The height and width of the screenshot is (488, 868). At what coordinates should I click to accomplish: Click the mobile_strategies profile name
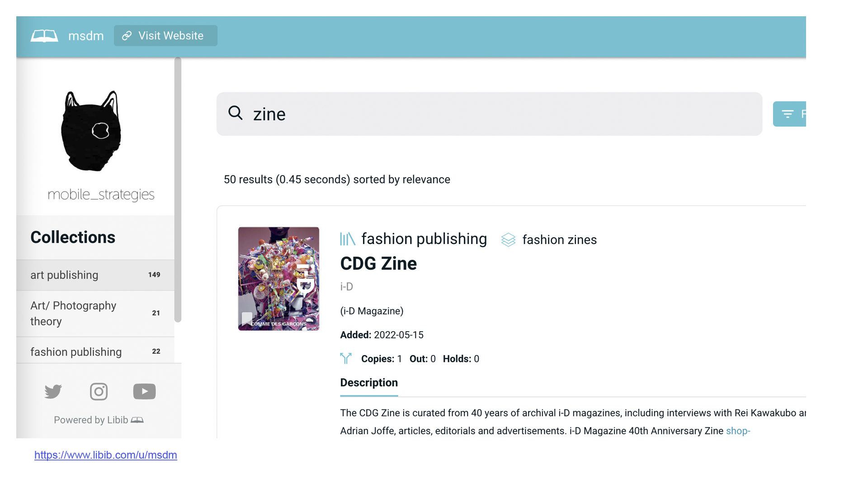pyautogui.click(x=101, y=194)
